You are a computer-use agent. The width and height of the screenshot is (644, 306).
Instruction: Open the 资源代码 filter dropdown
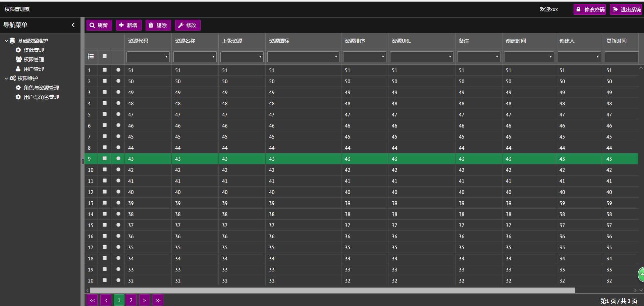[x=148, y=57]
